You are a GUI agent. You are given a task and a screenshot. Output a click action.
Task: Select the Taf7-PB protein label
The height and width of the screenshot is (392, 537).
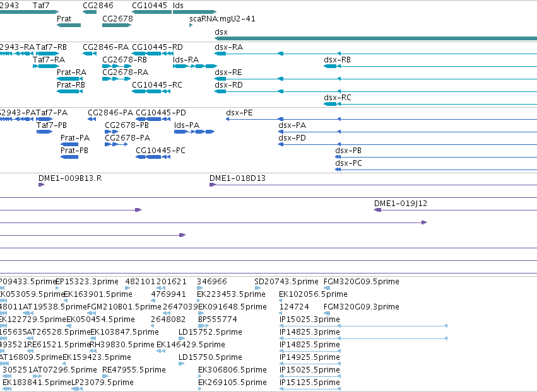pos(52,125)
